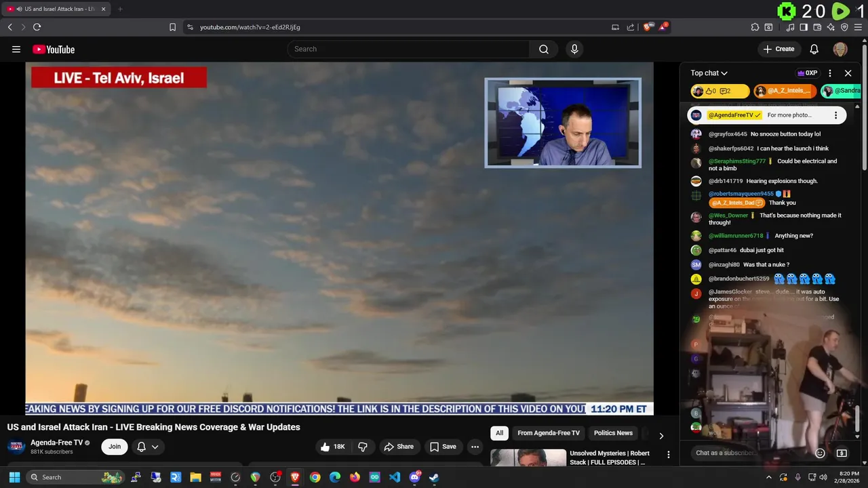
Task: Close the live chat panel
Action: [848, 73]
